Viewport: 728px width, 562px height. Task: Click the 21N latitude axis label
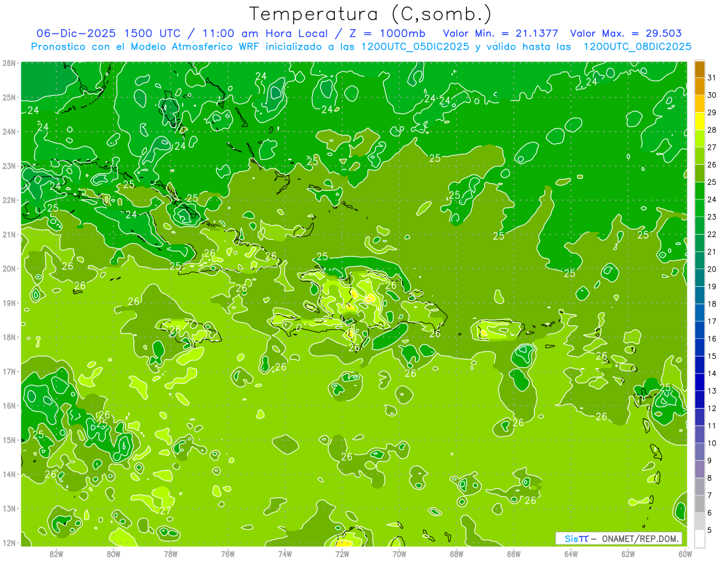(x=8, y=235)
